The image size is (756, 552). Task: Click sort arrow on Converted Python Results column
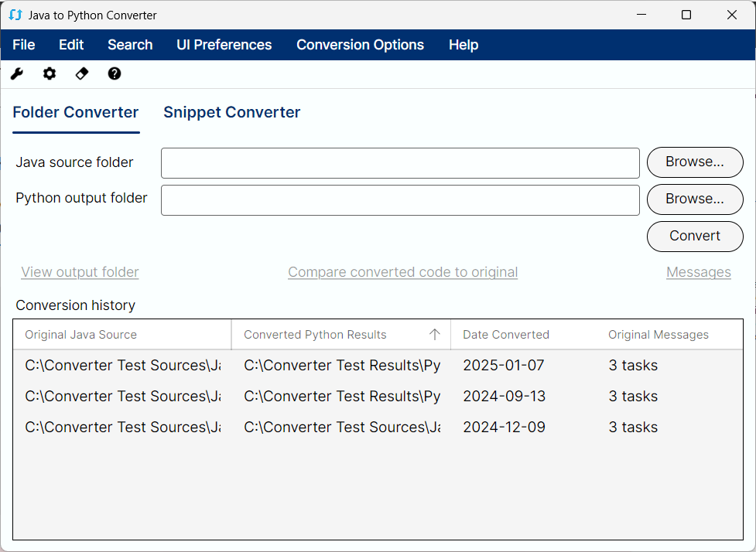point(435,335)
